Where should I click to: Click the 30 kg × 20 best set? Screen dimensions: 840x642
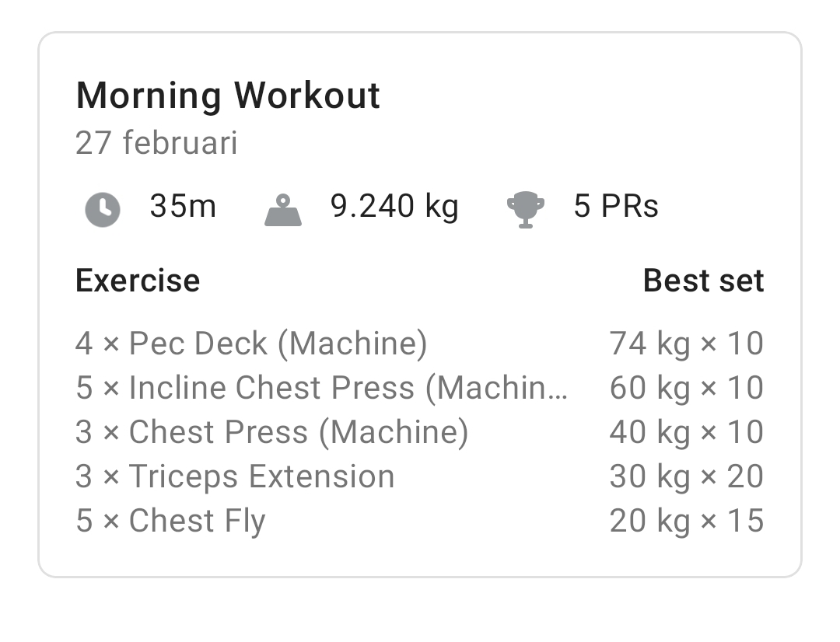686,476
